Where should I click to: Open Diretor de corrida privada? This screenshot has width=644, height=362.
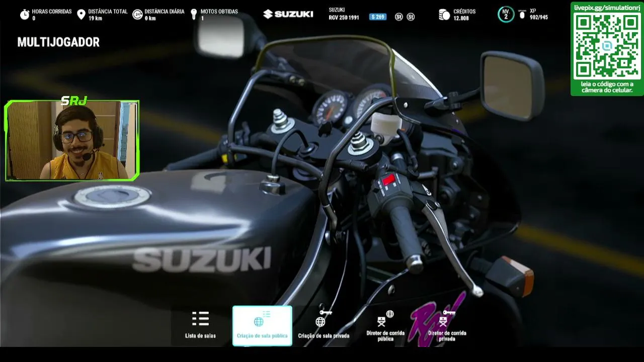point(447,325)
